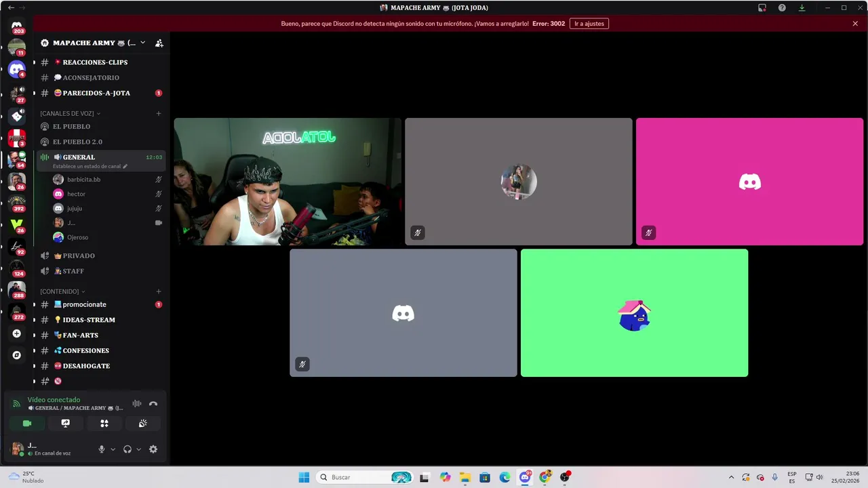Open the ACONSEJATORIO channel
The height and width of the screenshot is (488, 868).
(91, 78)
